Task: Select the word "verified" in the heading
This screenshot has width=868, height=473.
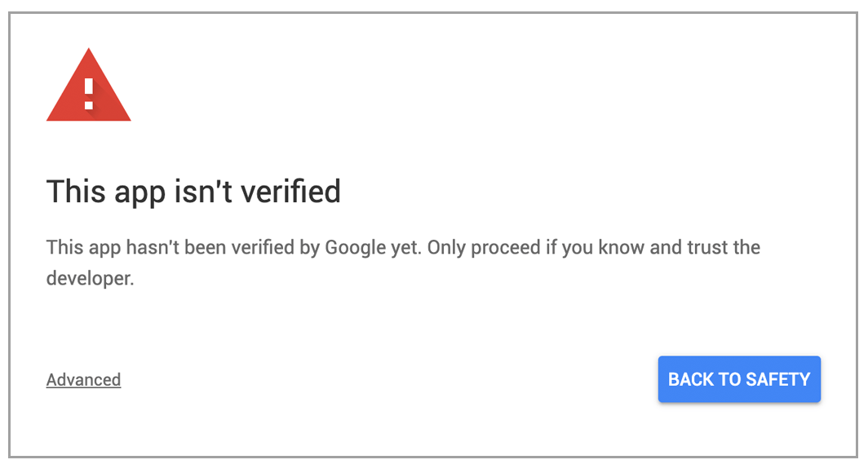Action: coord(290,192)
